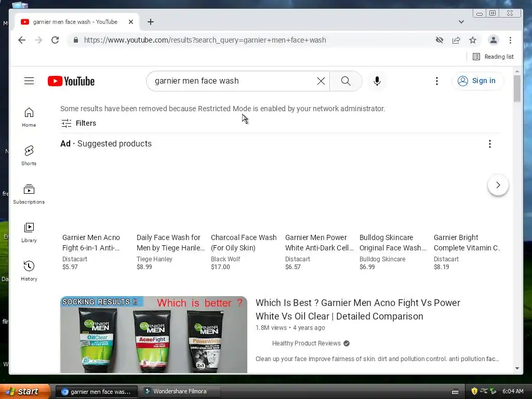The width and height of the screenshot is (532, 399).
Task: Switch to Wondershare Filmora taskbar item
Action: coord(180,392)
